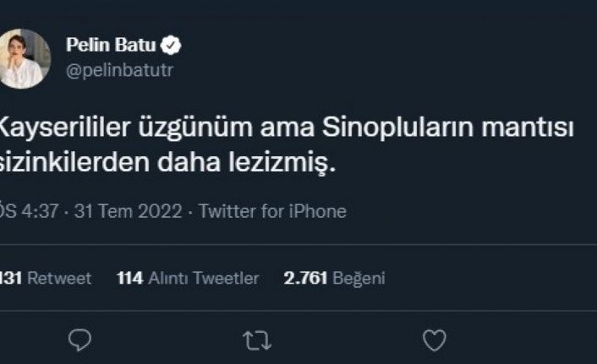The height and width of the screenshot is (364, 597).
Task: Click the Alıntı Tweetler label
Action: pos(204,278)
